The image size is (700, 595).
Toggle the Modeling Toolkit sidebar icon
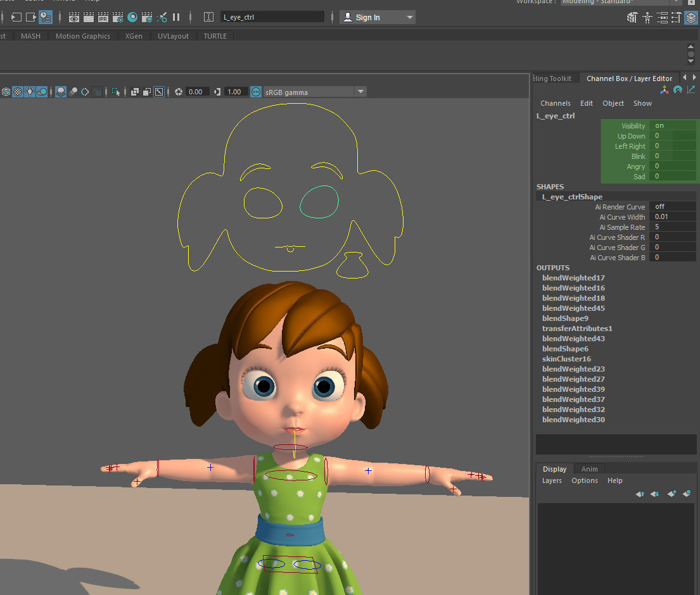[632, 18]
